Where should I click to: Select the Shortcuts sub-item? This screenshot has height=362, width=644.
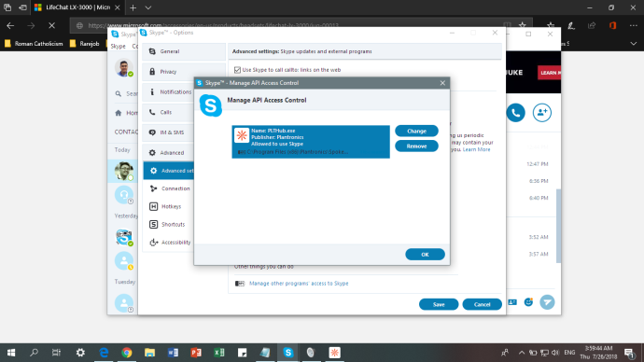click(167, 225)
